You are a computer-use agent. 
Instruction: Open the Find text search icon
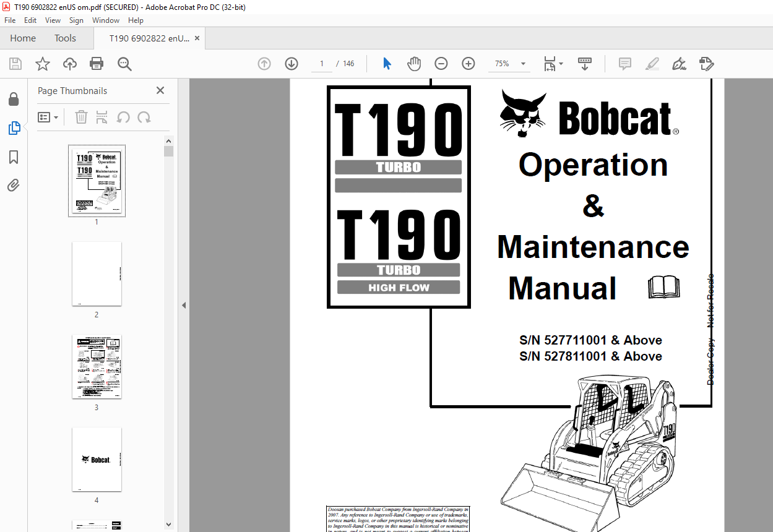pyautogui.click(x=124, y=64)
